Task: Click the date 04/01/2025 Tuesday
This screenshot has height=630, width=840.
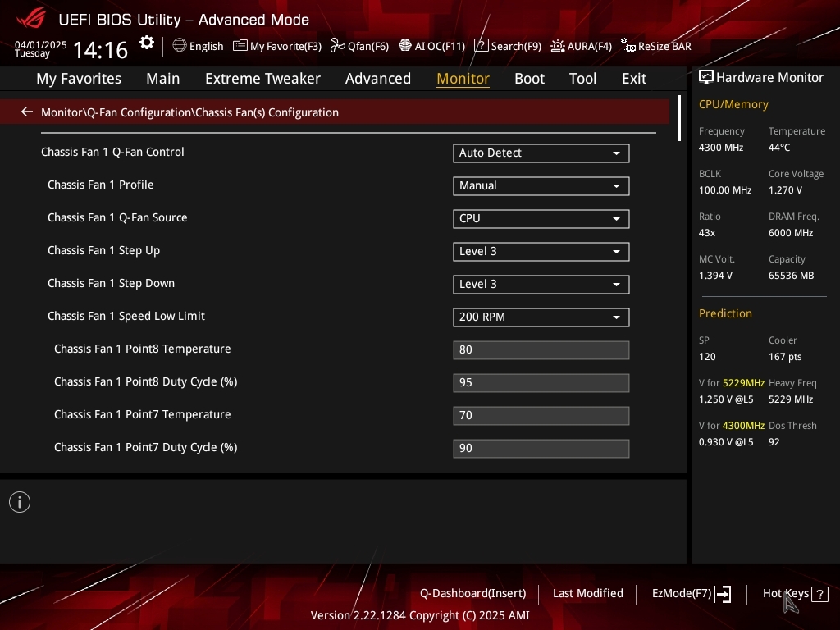Action: click(41, 48)
